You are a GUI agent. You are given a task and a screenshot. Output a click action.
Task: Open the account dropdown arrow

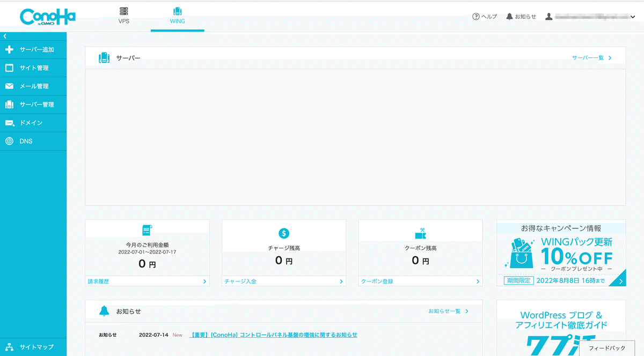tap(633, 17)
